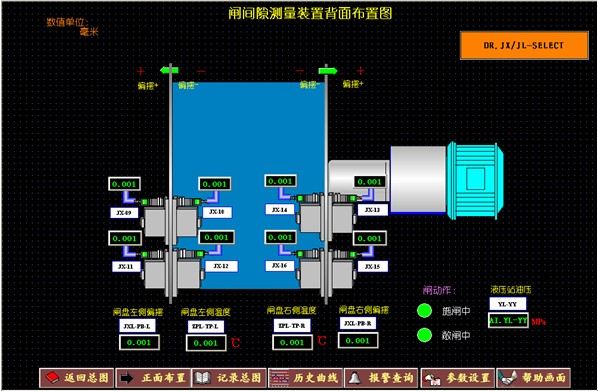Click the open book icon for 记录总图
This screenshot has height=391, width=598.
[x=202, y=378]
